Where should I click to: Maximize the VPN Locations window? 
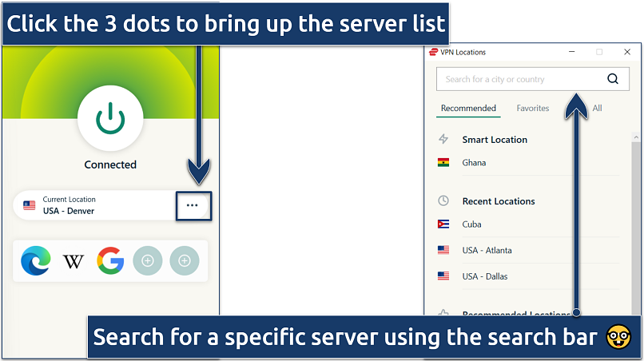coord(599,52)
